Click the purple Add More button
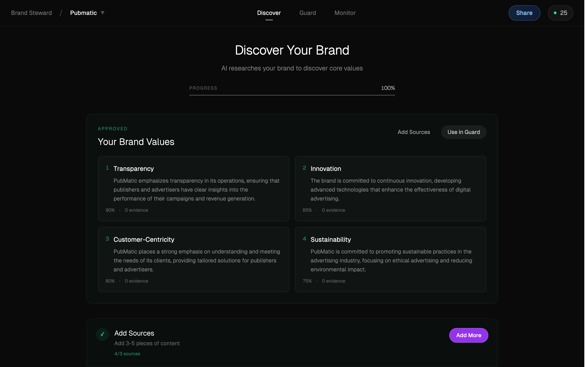The height and width of the screenshot is (367, 588). [x=469, y=335]
